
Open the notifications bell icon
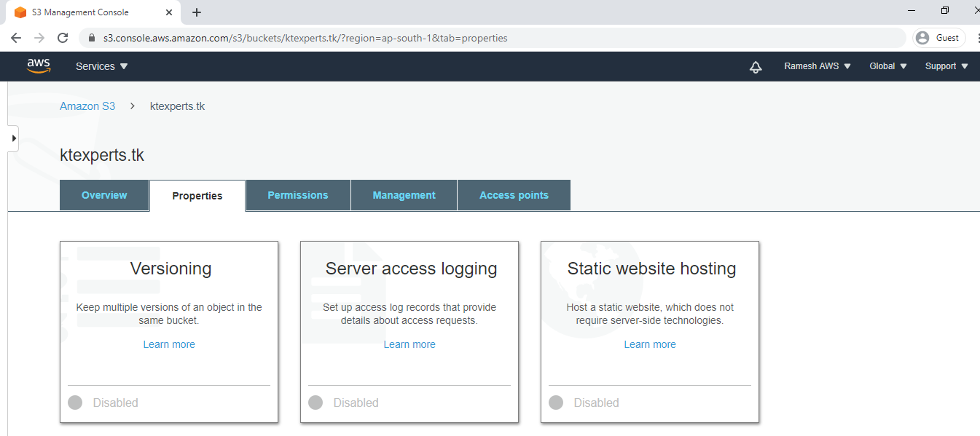click(x=756, y=67)
